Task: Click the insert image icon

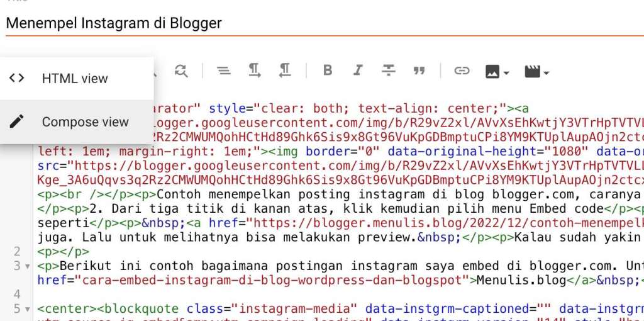Action: [x=492, y=72]
